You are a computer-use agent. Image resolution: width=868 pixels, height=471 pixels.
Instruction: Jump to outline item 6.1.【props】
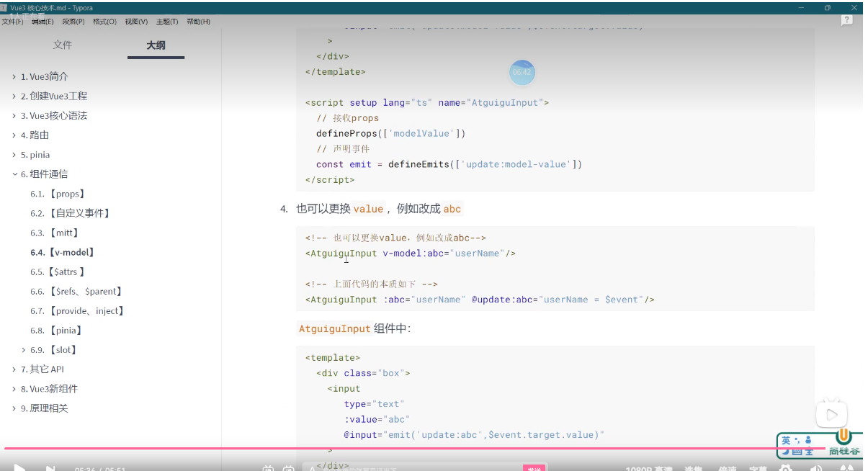58,194
